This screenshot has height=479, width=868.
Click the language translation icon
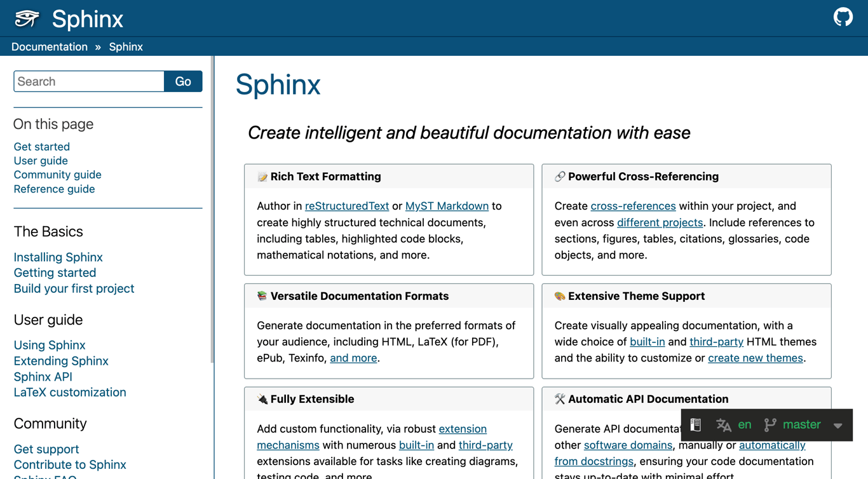pyautogui.click(x=723, y=425)
